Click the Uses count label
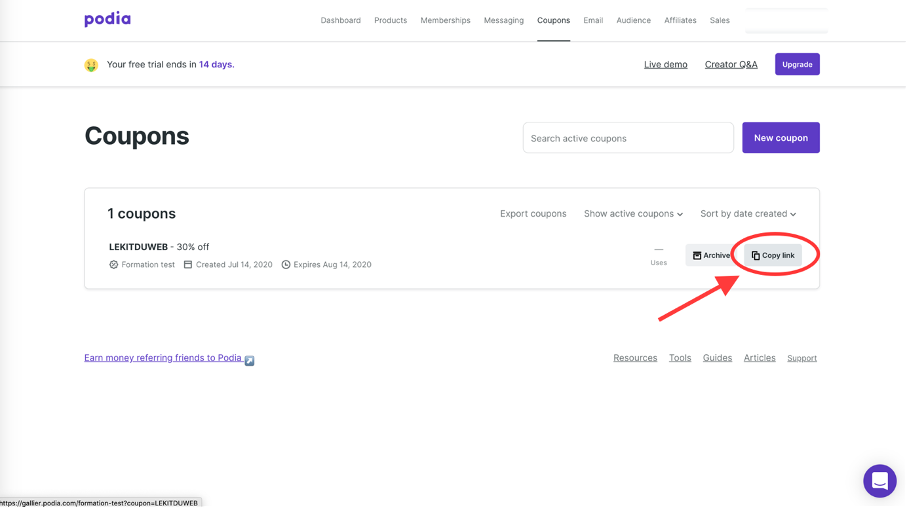 [659, 262]
